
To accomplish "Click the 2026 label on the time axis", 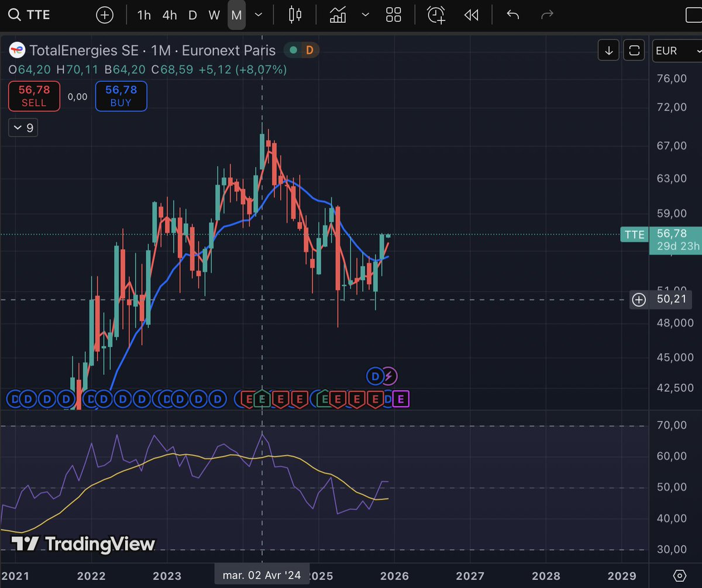I will (395, 575).
